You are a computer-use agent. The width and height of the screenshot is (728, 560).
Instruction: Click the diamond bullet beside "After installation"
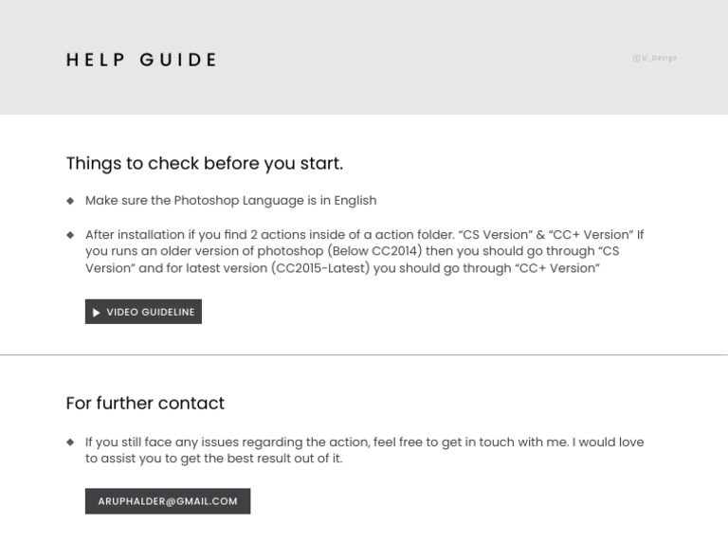coord(70,234)
